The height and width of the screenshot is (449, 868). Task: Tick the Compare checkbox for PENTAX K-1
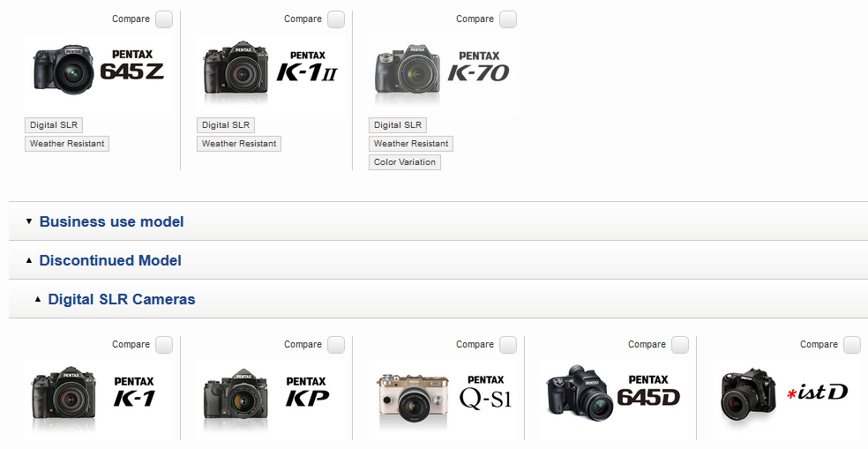click(x=164, y=345)
